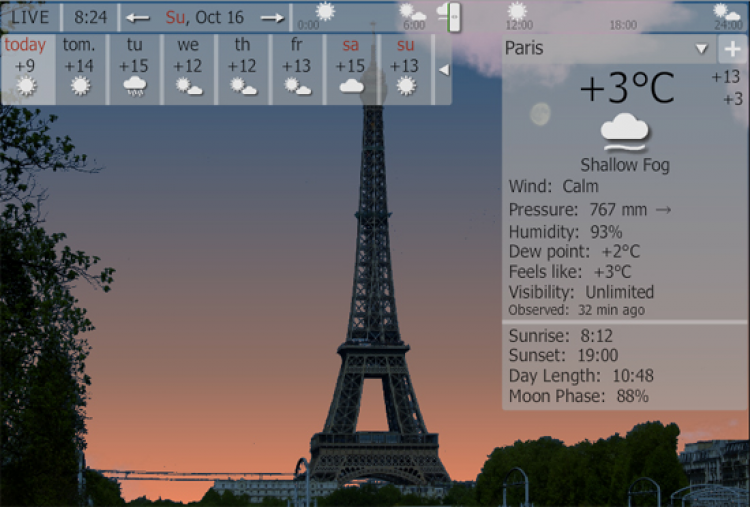Advance to next day with right arrow
This screenshot has height=507, width=750.
[272, 18]
